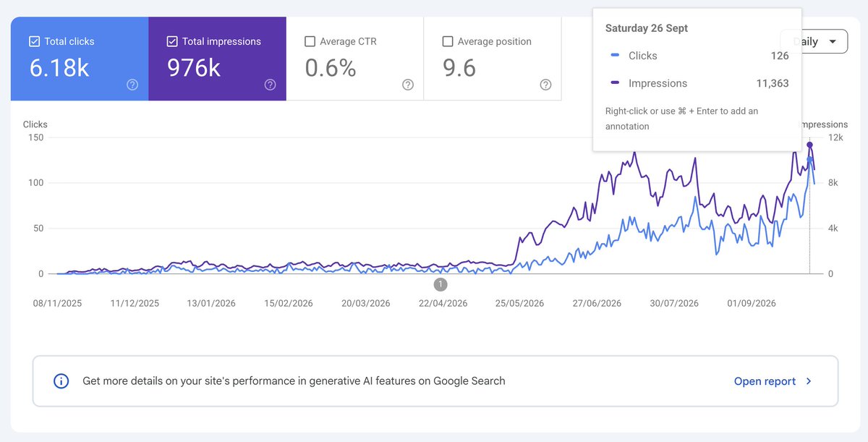Click the 26 Sept impressions data point

[x=809, y=145]
